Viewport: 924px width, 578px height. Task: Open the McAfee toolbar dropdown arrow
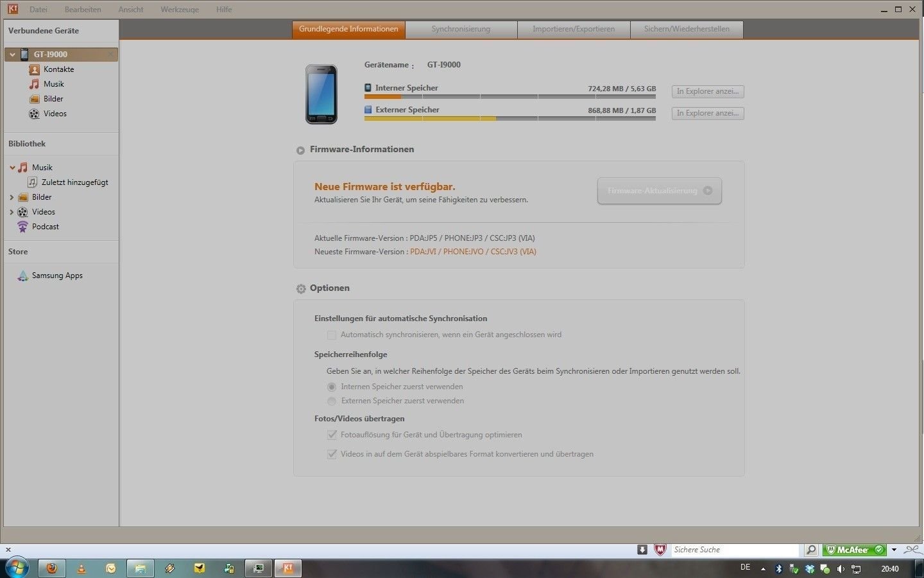[x=894, y=550]
